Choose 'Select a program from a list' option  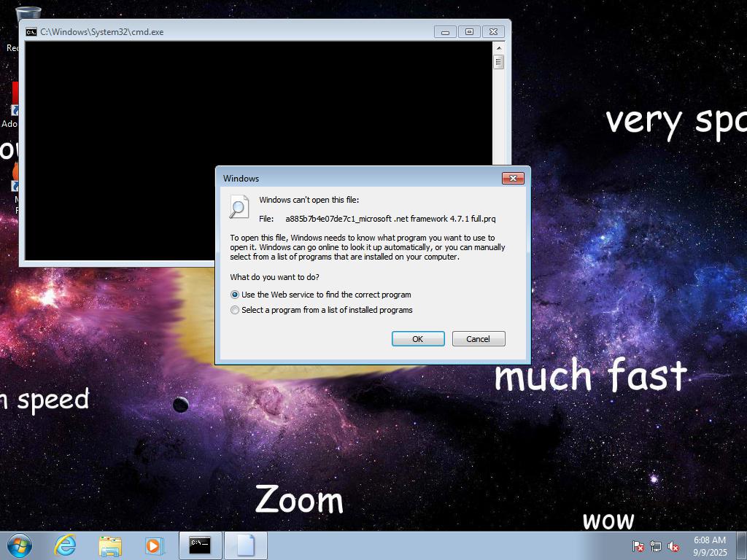click(235, 310)
